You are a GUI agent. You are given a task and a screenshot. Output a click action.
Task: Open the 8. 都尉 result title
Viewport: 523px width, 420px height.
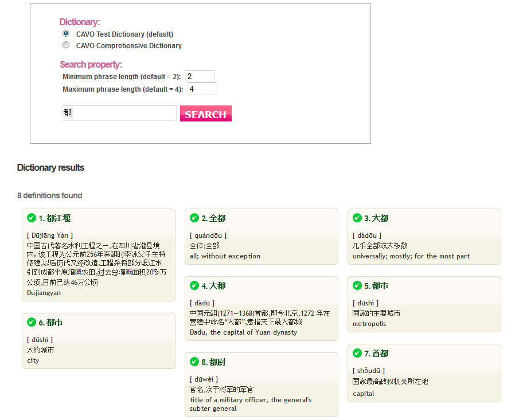click(x=213, y=362)
